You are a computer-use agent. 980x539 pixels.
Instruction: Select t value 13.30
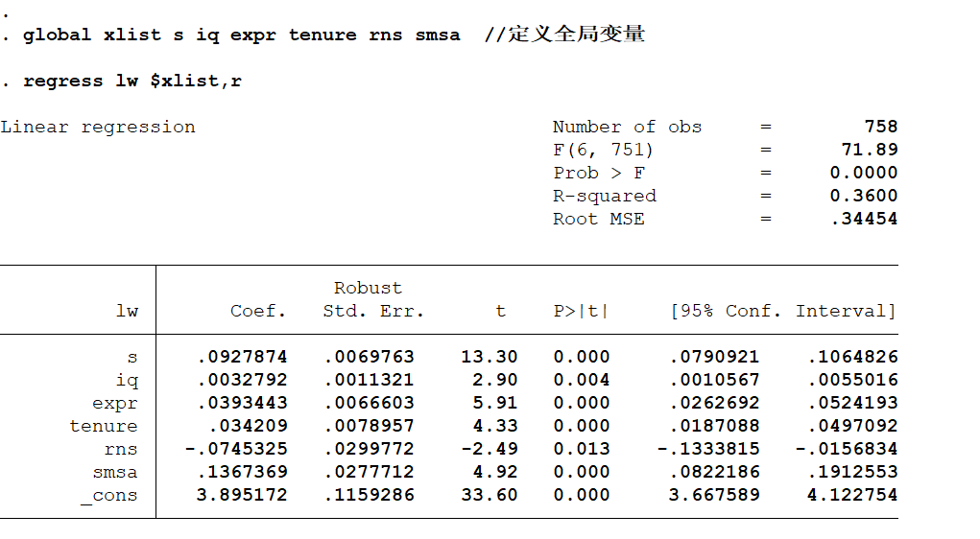pyautogui.click(x=490, y=357)
